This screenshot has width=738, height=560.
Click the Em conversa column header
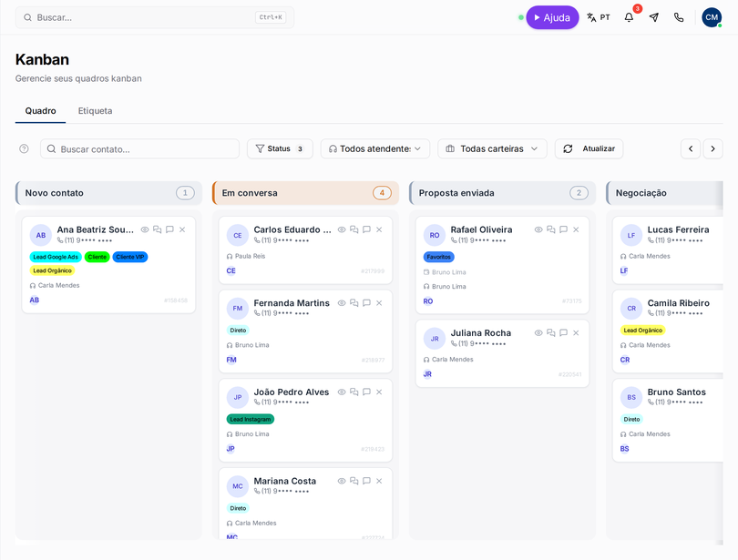tap(306, 193)
